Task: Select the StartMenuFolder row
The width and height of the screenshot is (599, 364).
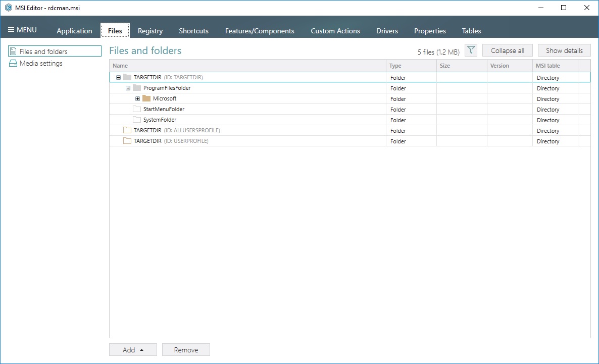Action: click(350, 109)
